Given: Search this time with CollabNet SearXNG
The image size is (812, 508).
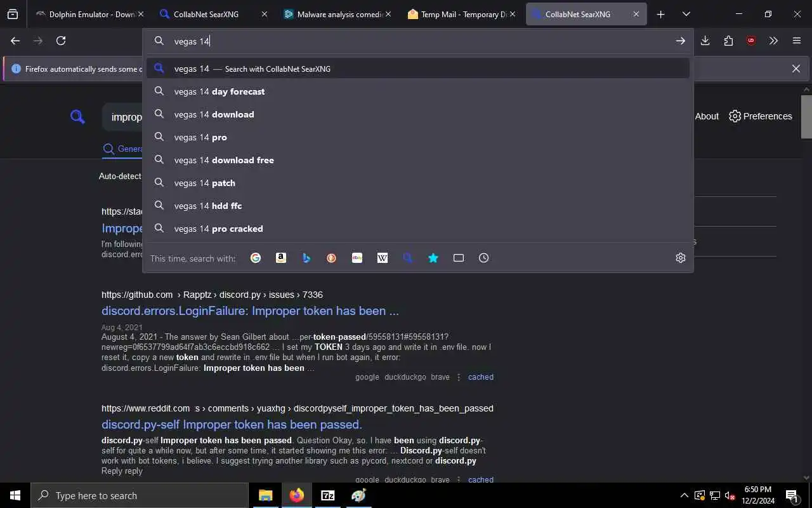Looking at the screenshot, I should pos(408,258).
